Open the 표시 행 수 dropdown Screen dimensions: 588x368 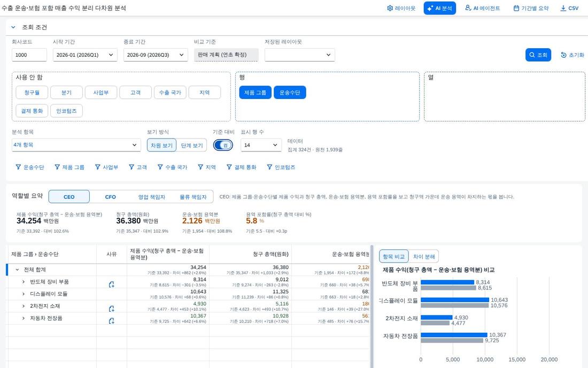(x=261, y=145)
